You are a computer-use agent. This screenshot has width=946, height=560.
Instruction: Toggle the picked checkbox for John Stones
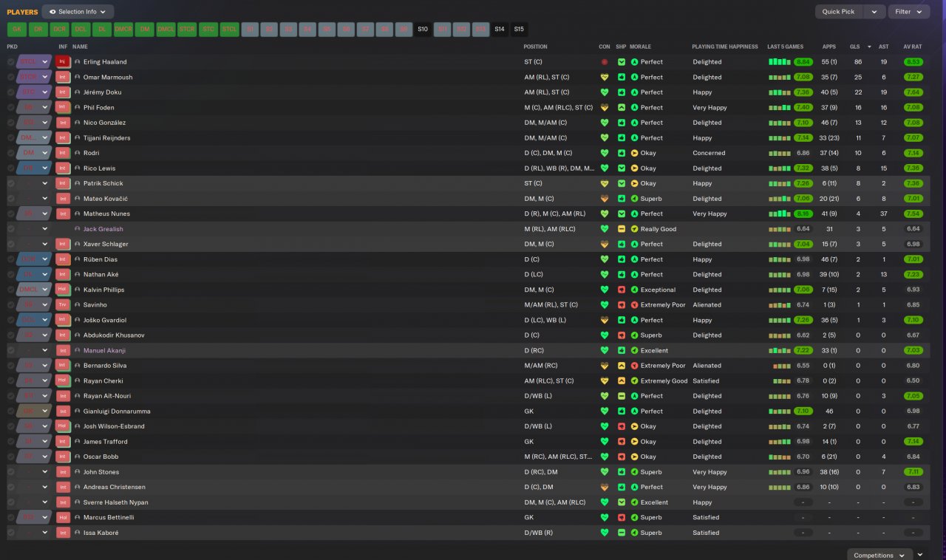(x=11, y=472)
